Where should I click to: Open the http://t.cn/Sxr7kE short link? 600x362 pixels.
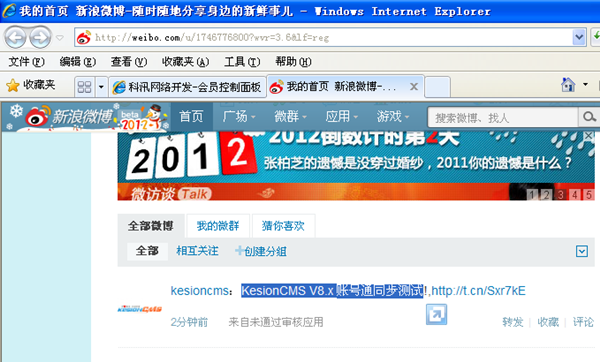(x=478, y=291)
